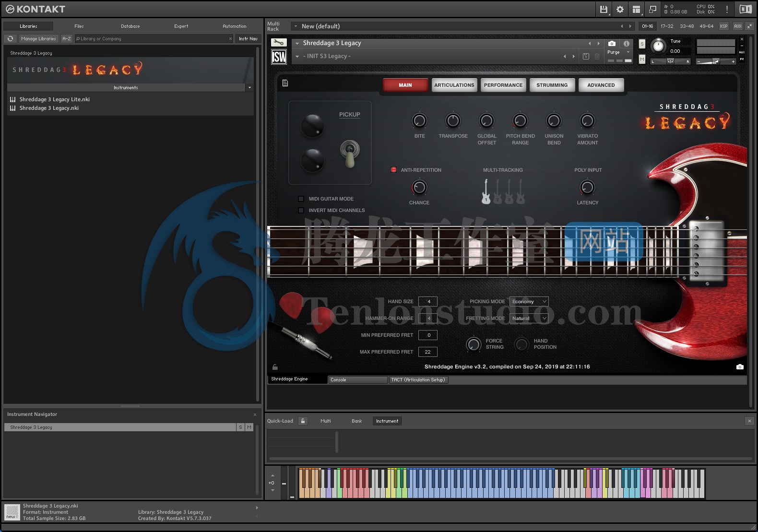The height and width of the screenshot is (532, 758).
Task: Open the PERFORMANCE tab
Action: click(503, 85)
